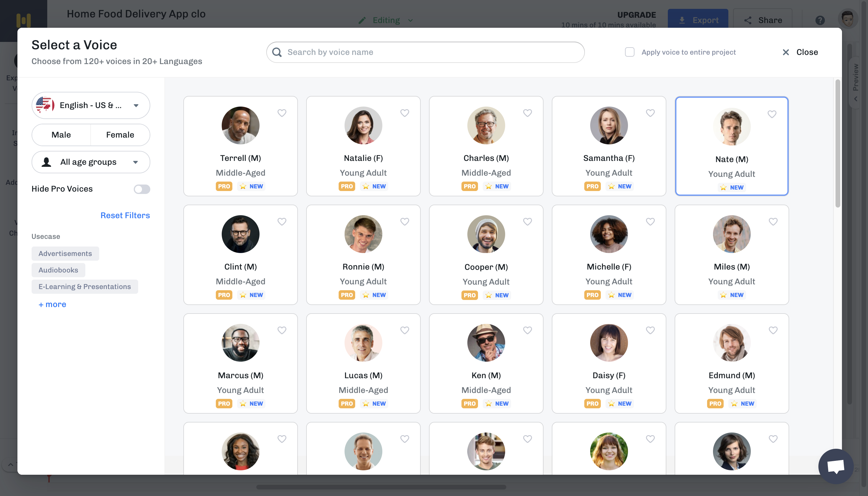Screen dimensions: 868x496
Task: Toggle favorite icon for Miles (M)
Action: pos(773,221)
